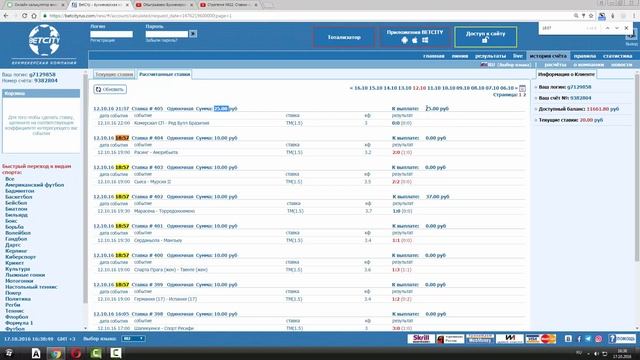This screenshot has width=640, height=360.
Task: Select 'Баскетбол' in sports list
Action: pos(18,197)
